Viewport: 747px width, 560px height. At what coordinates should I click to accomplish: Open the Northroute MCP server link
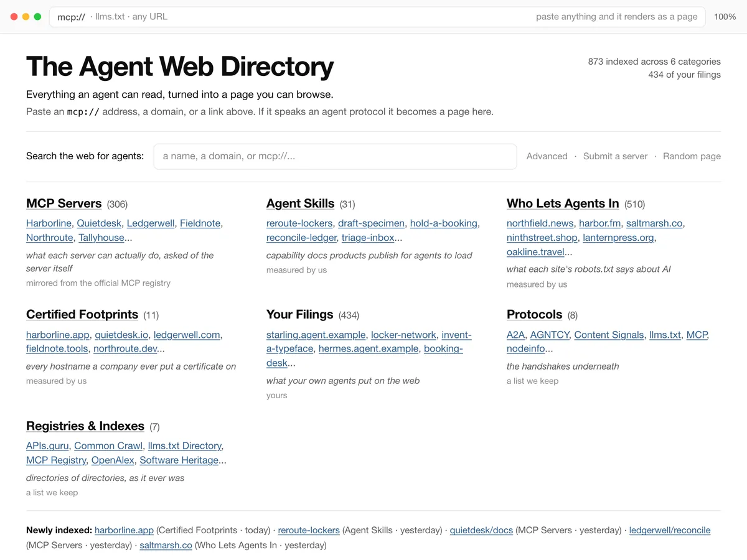49,238
